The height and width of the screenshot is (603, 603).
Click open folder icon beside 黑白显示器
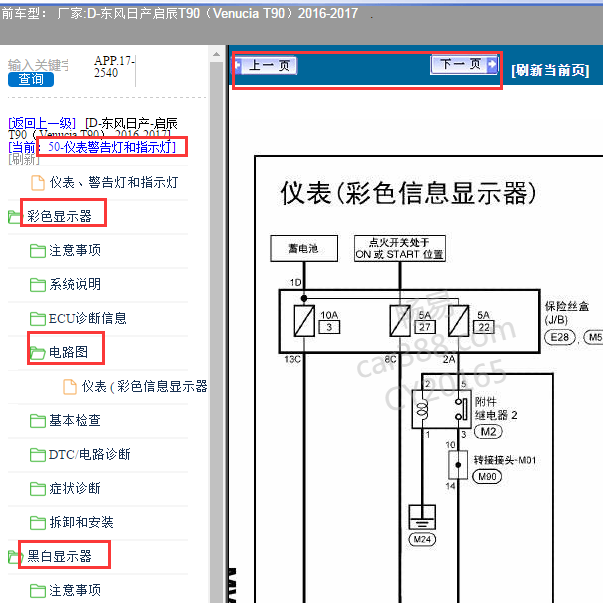[x=14, y=557]
